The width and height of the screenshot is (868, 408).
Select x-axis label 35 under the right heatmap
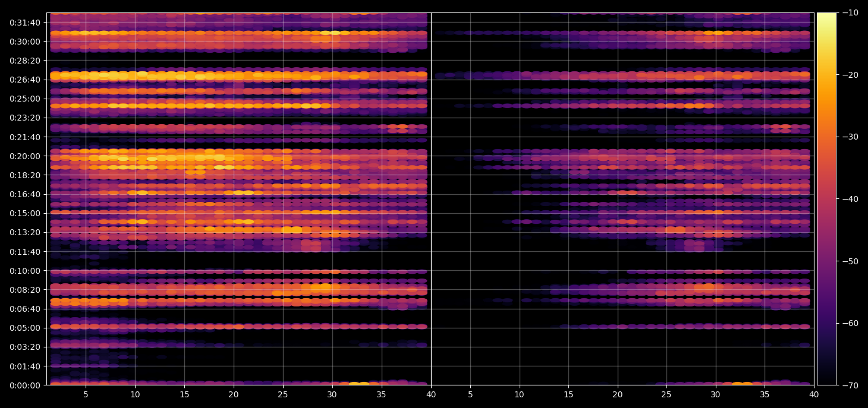tap(765, 394)
